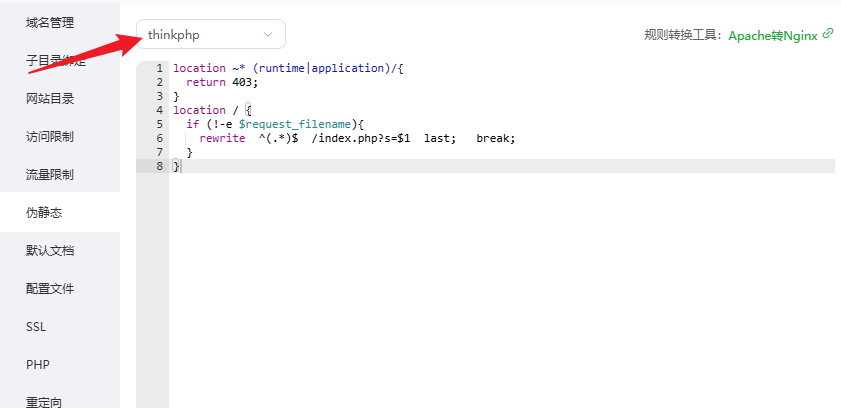Select the 伪静态 sidebar tab
This screenshot has width=841, height=408.
[43, 212]
